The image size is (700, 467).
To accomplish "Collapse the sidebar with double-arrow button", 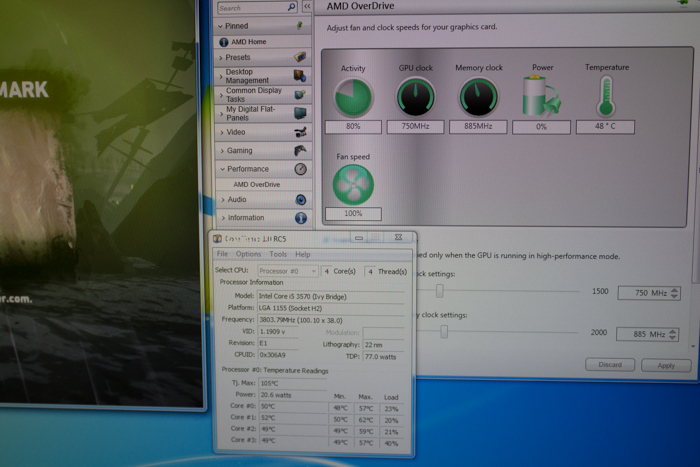I will [x=307, y=6].
